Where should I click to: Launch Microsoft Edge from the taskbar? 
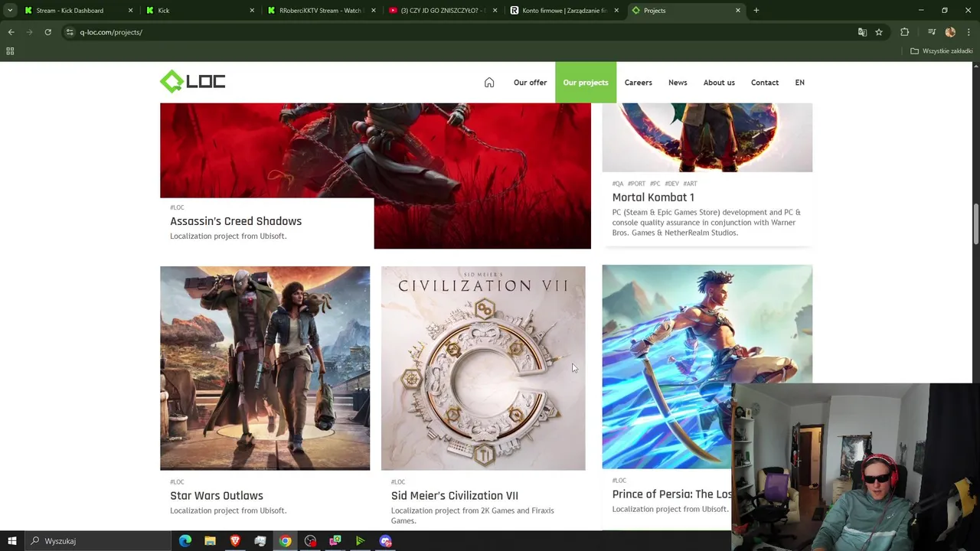click(185, 541)
